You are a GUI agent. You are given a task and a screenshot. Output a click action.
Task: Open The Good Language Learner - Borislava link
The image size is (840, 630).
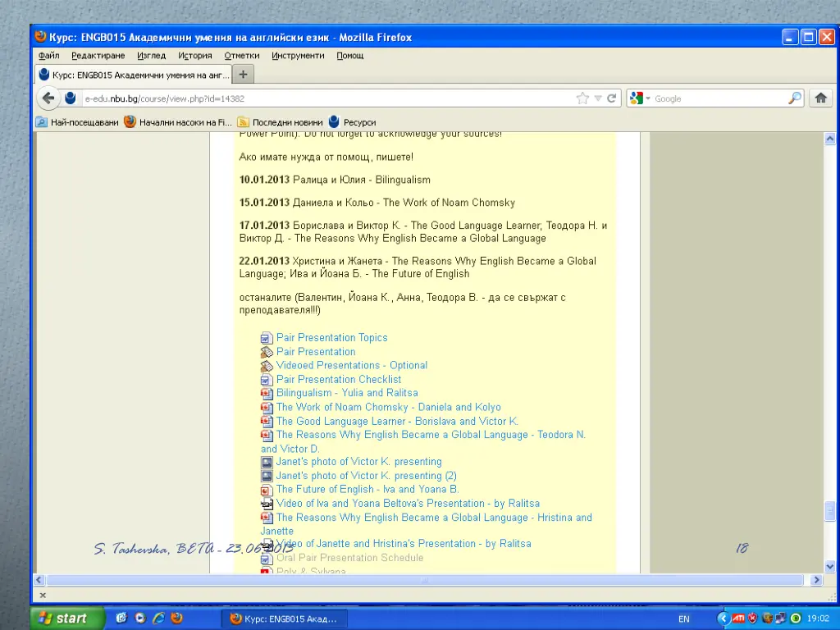[397, 421]
